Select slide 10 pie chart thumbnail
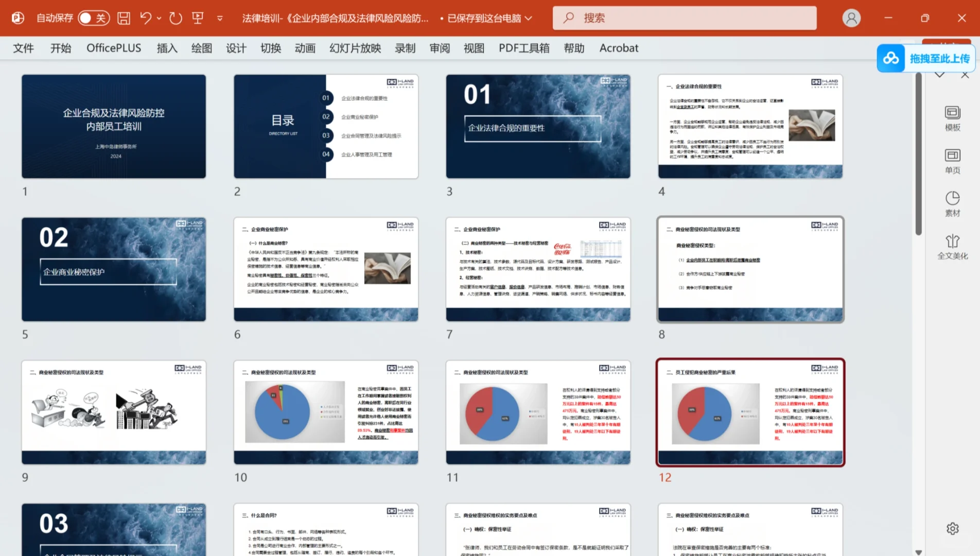This screenshot has height=556, width=980. 326,412
